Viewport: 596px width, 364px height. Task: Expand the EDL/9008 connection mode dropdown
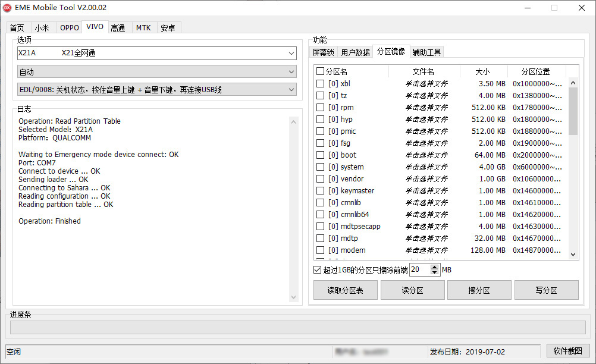[291, 90]
